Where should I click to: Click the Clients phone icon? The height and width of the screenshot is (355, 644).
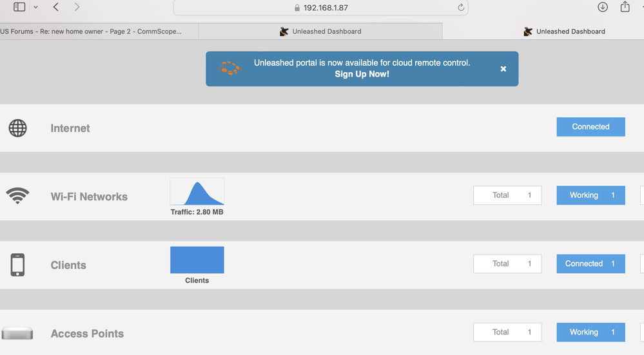tap(17, 265)
